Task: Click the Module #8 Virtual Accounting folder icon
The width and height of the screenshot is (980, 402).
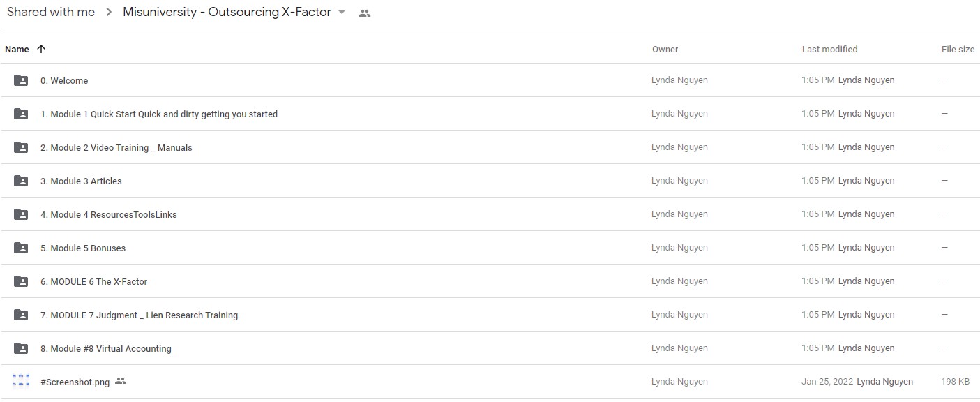Action: point(22,348)
